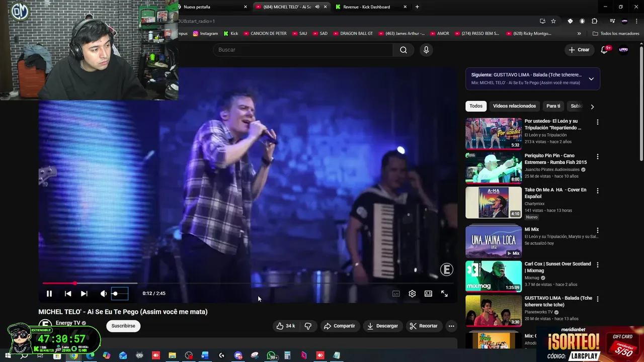Image resolution: width=644 pixels, height=362 pixels.
Task: Open options for Por ustedes El León video
Action: pos(598,122)
